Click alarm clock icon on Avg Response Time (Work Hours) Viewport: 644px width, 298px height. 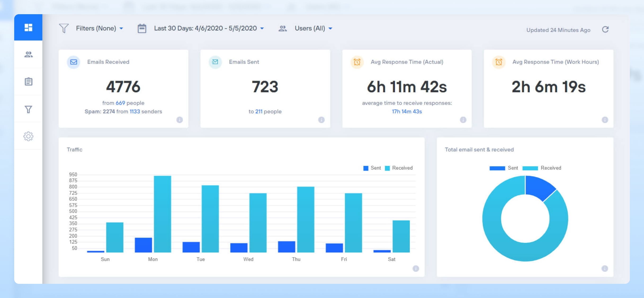[x=498, y=62]
